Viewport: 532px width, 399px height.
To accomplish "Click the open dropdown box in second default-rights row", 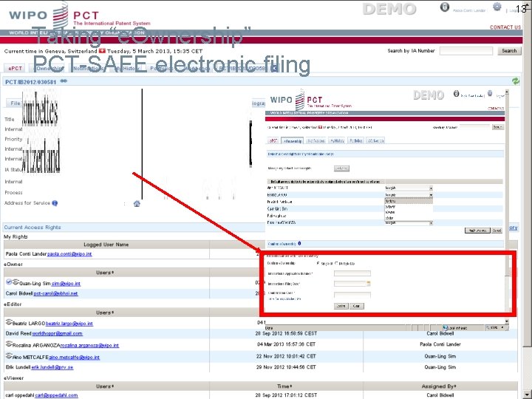I will pyautogui.click(x=409, y=195).
